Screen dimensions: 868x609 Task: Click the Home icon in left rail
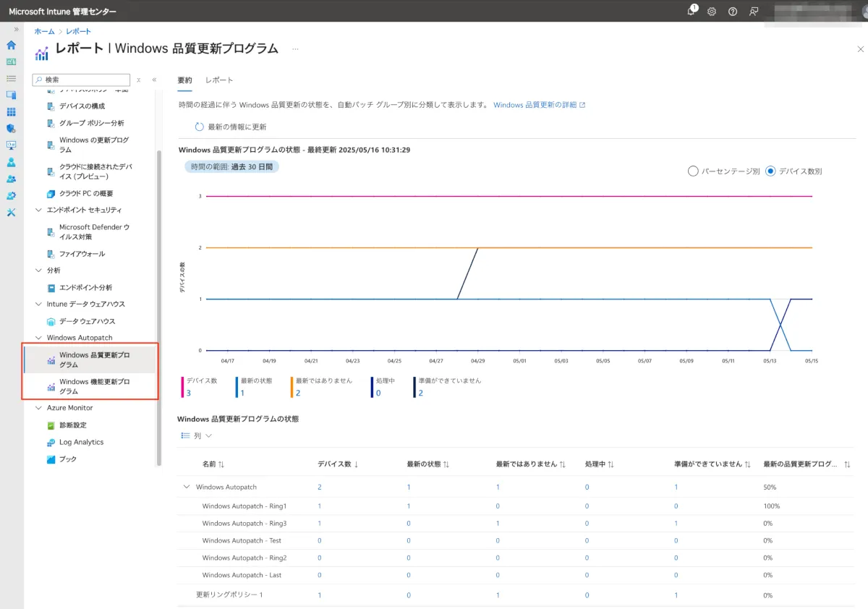(11, 45)
